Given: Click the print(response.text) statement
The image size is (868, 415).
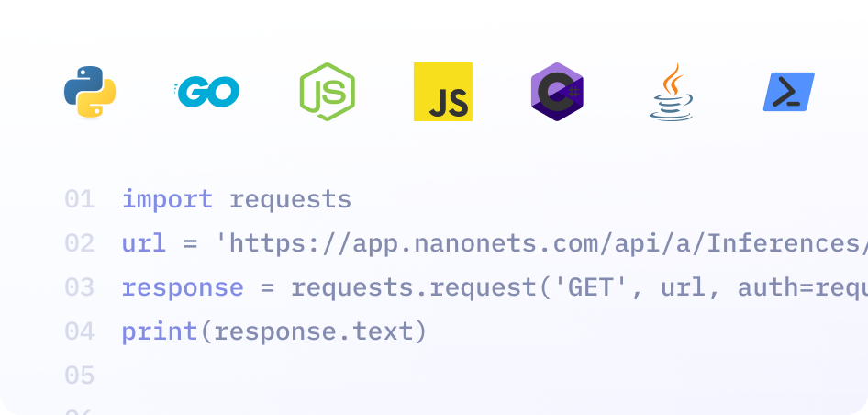Looking at the screenshot, I should coord(274,331).
